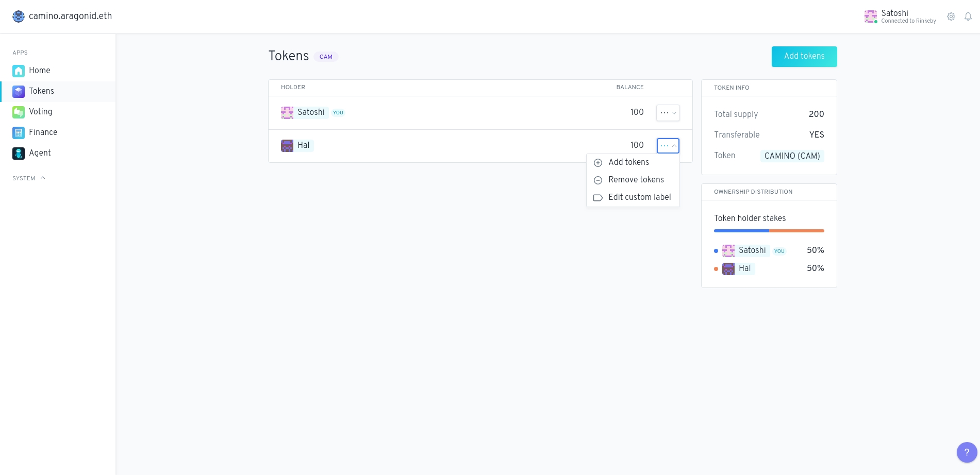Open the Tokens app in sidebar
980x475 pixels.
[x=41, y=91]
